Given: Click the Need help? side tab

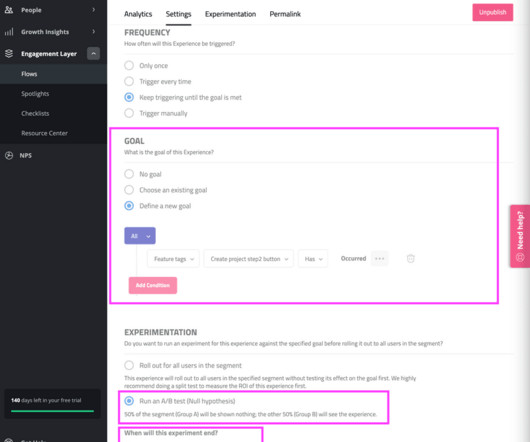Looking at the screenshot, I should click(x=520, y=236).
